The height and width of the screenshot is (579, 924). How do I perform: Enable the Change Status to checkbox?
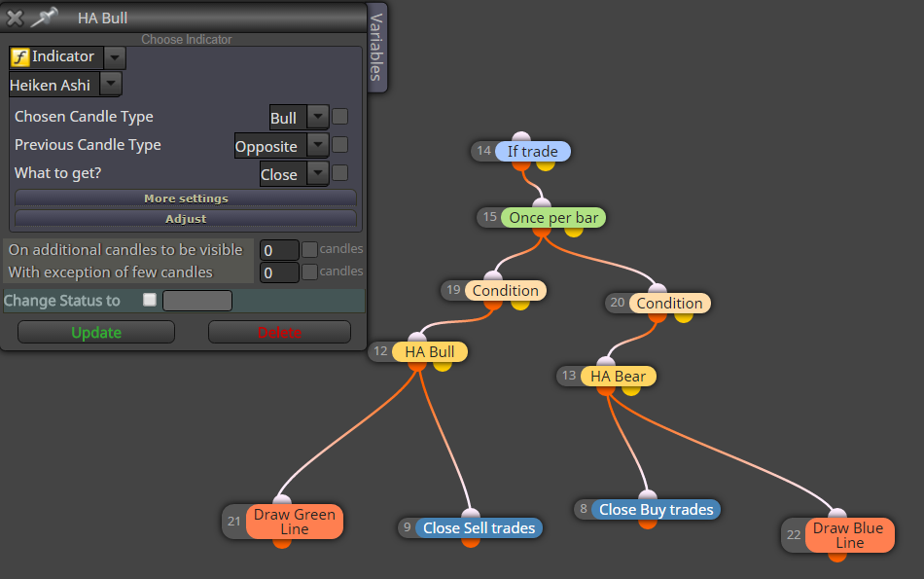click(x=150, y=300)
